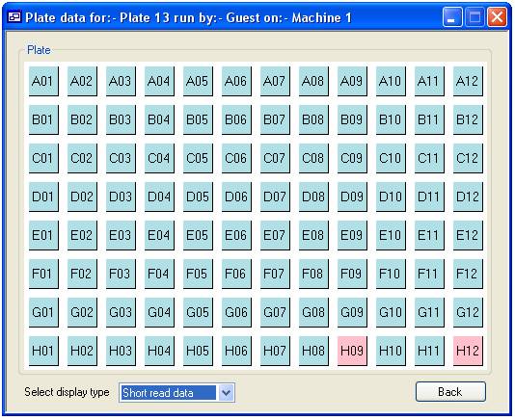The width and height of the screenshot is (515, 420).
Task: Select well A01 on the plate
Action: pos(43,81)
